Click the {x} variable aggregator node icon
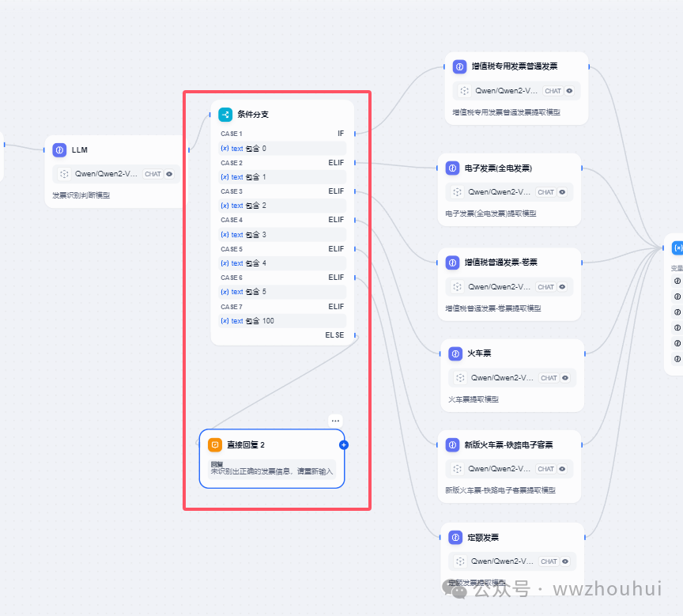The height and width of the screenshot is (616, 683). pyautogui.click(x=677, y=248)
